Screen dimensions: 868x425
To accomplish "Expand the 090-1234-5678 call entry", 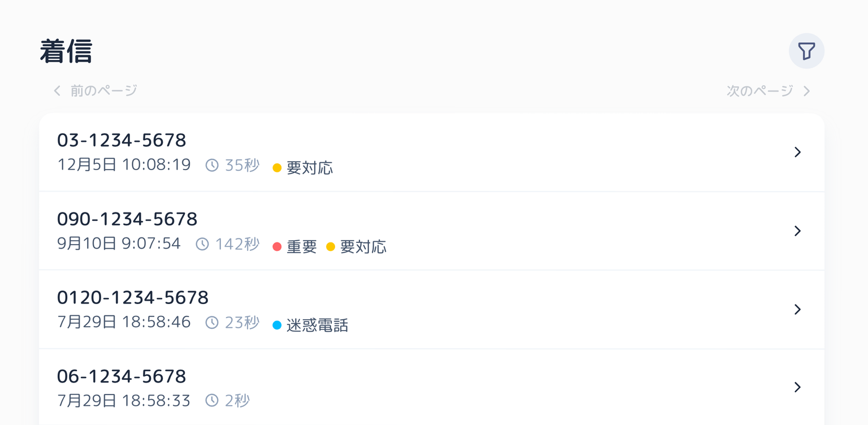I will click(x=797, y=231).
